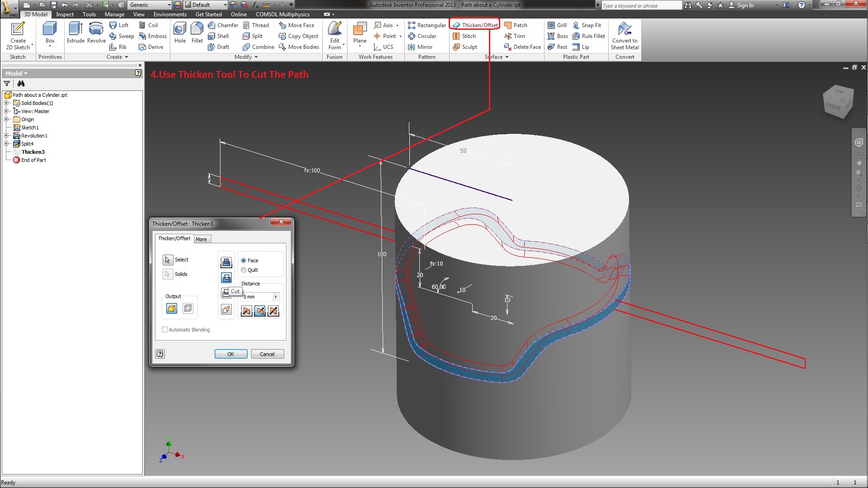Open the Convert to Sheet Metal tool

[624, 36]
